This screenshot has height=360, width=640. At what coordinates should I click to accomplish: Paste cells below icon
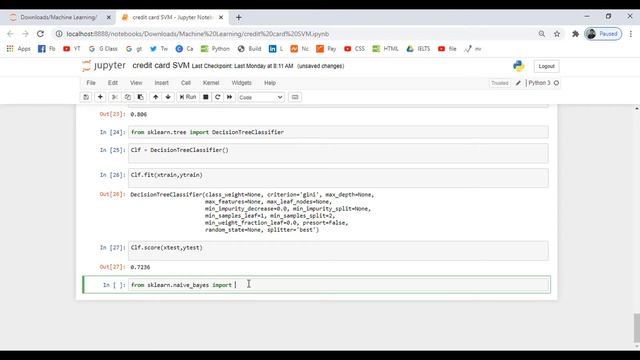[140, 97]
